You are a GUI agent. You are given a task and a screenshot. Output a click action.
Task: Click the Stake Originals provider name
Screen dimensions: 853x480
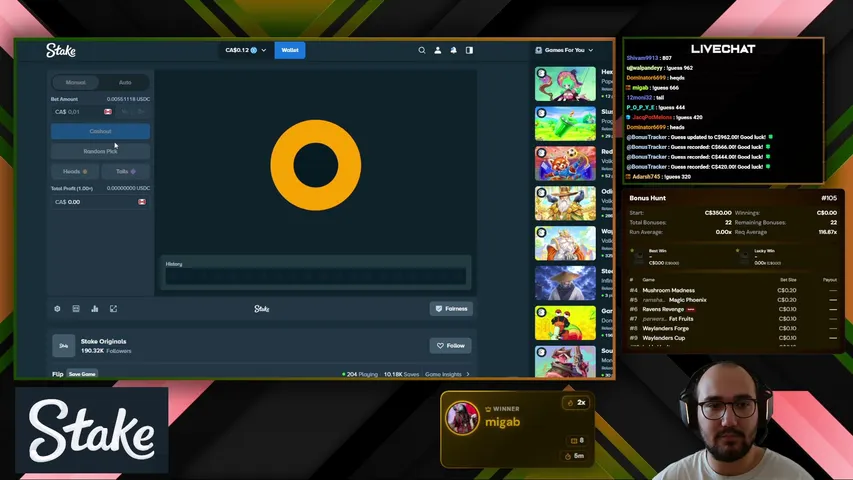(103, 341)
